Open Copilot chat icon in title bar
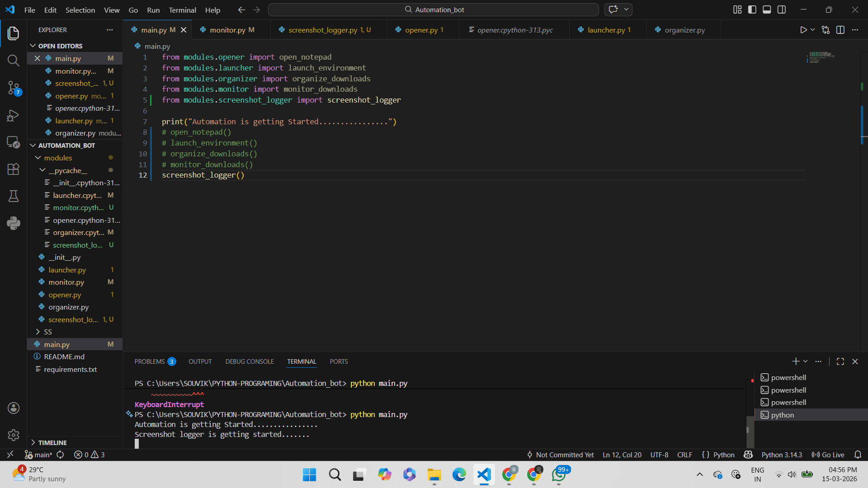Viewport: 868px width, 488px height. 613,9
